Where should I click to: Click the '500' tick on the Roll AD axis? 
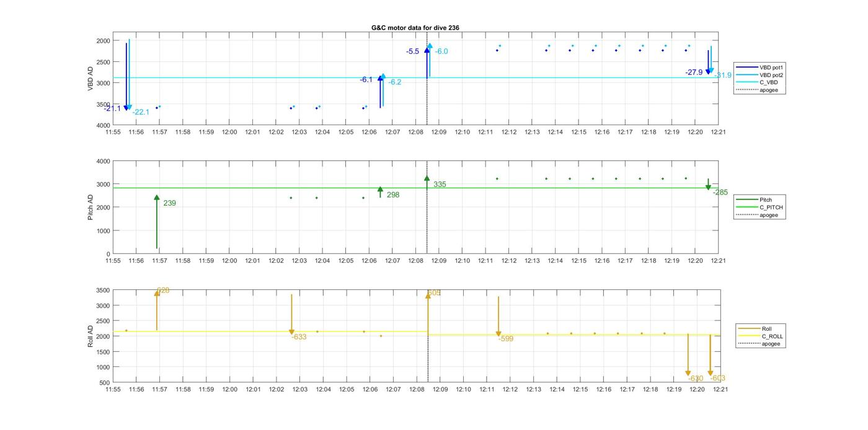coord(105,383)
